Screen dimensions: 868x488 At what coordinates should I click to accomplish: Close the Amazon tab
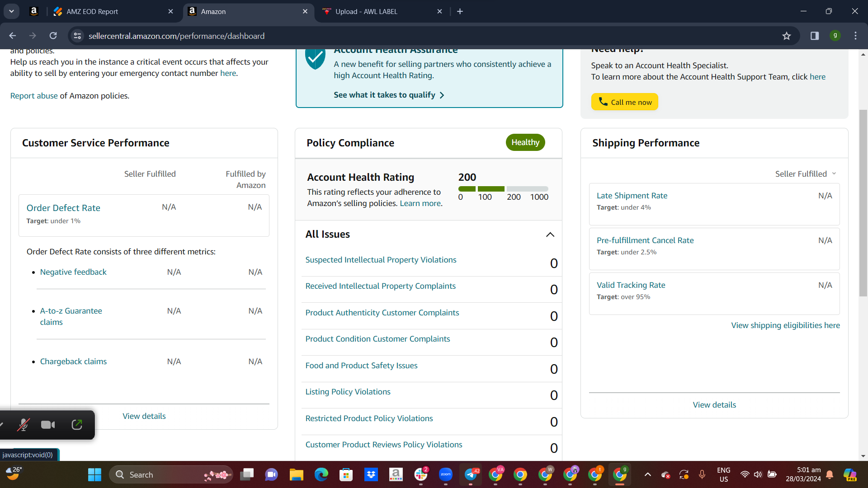pyautogui.click(x=305, y=11)
